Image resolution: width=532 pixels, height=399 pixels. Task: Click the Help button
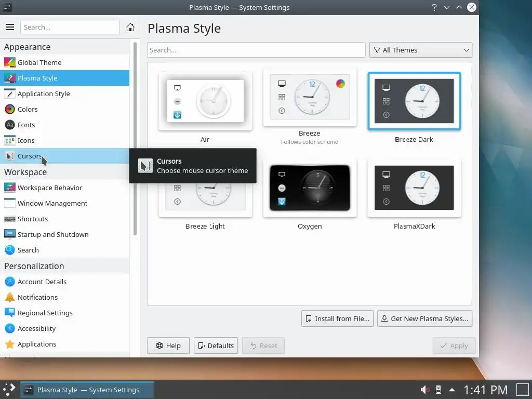pos(168,345)
